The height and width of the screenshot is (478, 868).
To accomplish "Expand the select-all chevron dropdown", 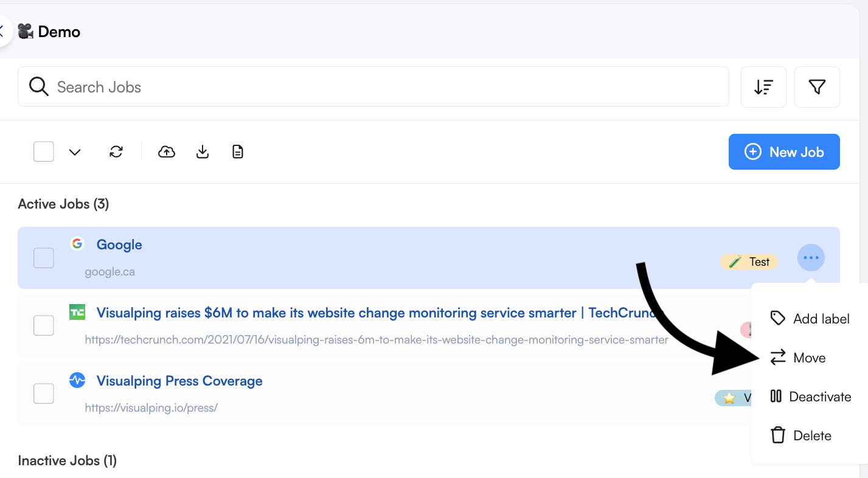I will [75, 152].
